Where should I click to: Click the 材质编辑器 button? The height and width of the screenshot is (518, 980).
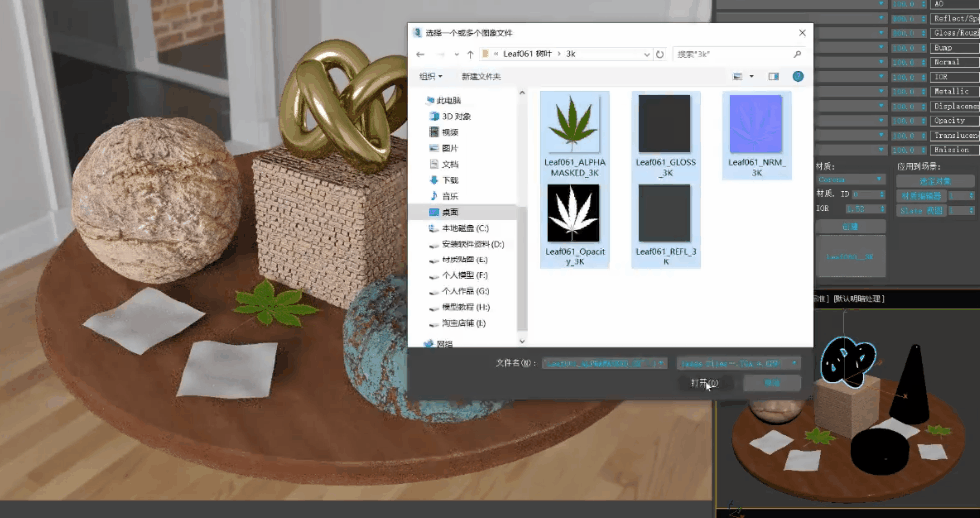[922, 196]
